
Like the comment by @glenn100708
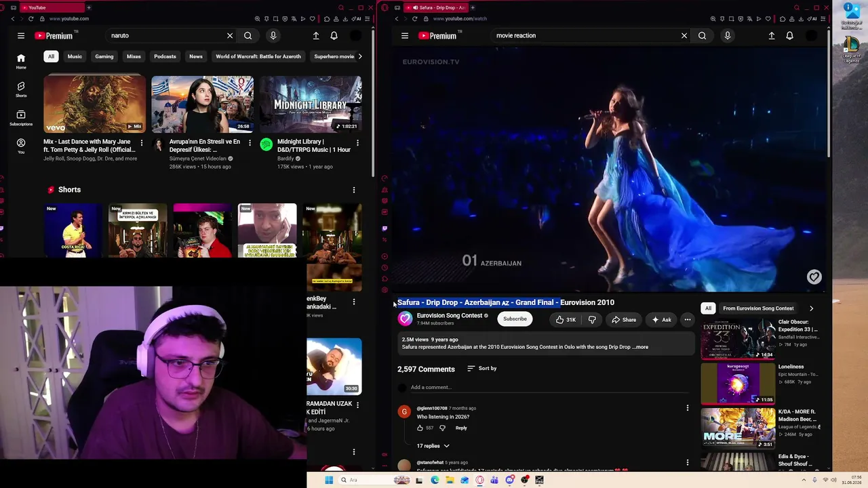pyautogui.click(x=420, y=428)
